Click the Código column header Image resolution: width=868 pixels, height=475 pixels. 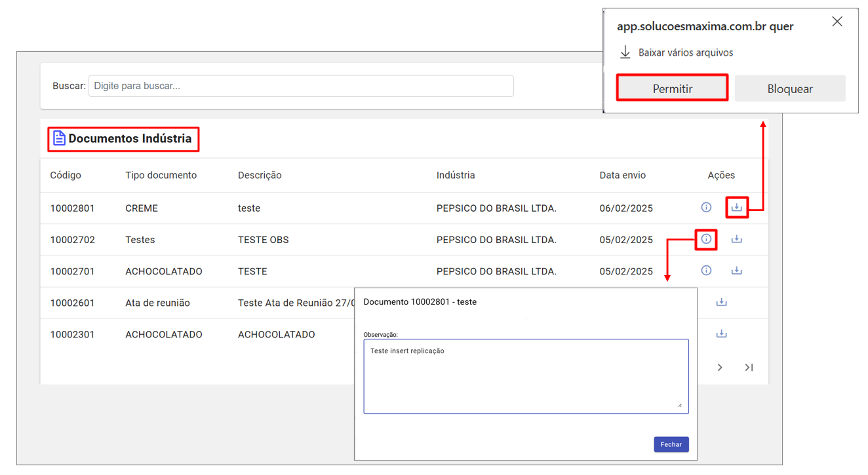click(x=66, y=175)
